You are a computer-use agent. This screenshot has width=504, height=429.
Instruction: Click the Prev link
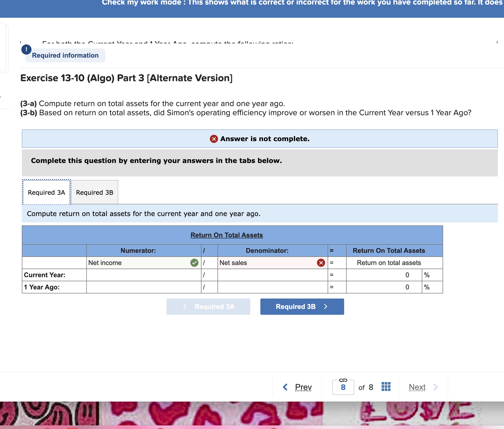[303, 387]
